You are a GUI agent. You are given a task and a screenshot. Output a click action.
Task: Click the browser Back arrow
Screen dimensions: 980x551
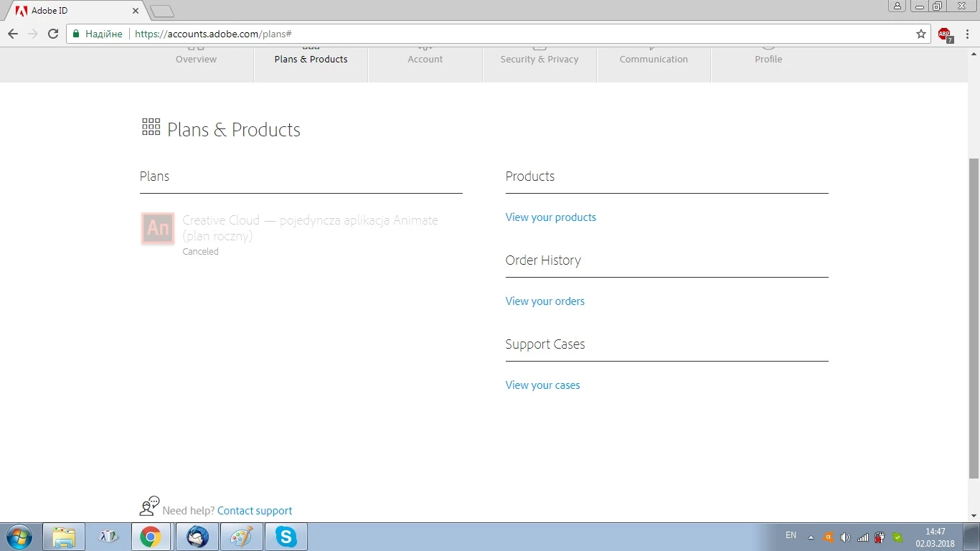(13, 34)
